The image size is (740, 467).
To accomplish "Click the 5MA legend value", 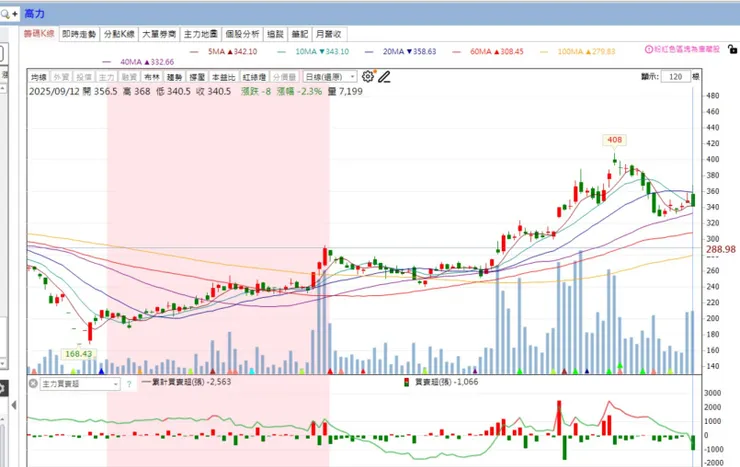I will (233, 51).
